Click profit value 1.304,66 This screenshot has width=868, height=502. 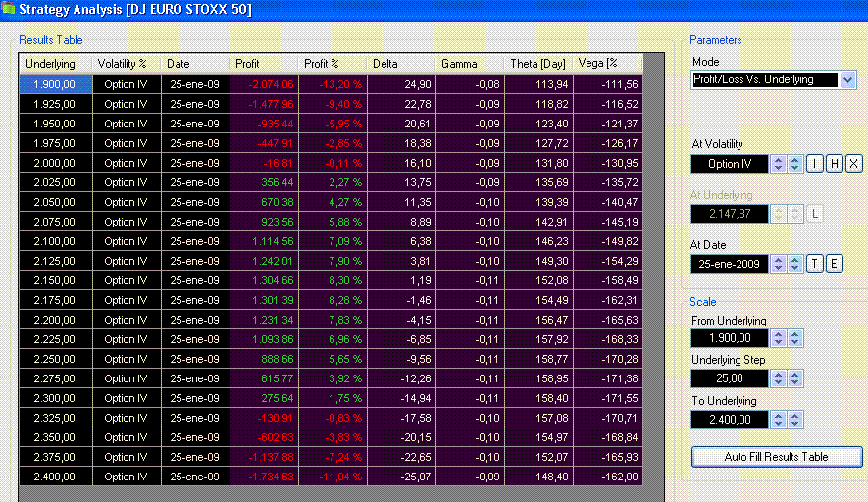[264, 280]
